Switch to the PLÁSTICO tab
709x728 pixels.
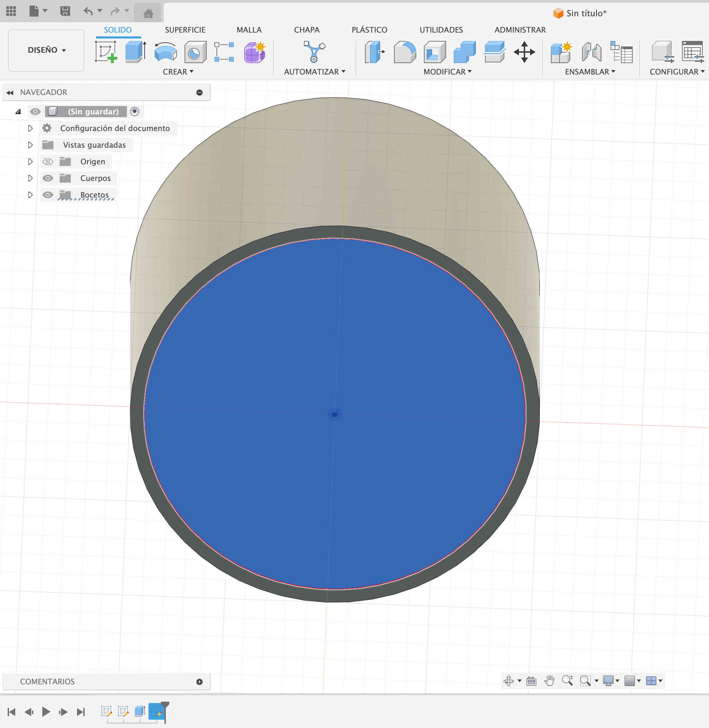369,30
